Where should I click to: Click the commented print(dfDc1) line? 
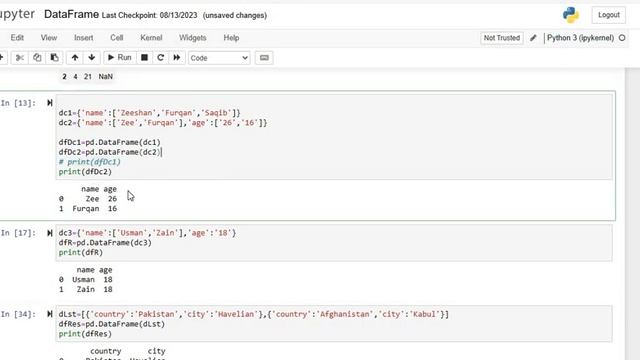89,162
